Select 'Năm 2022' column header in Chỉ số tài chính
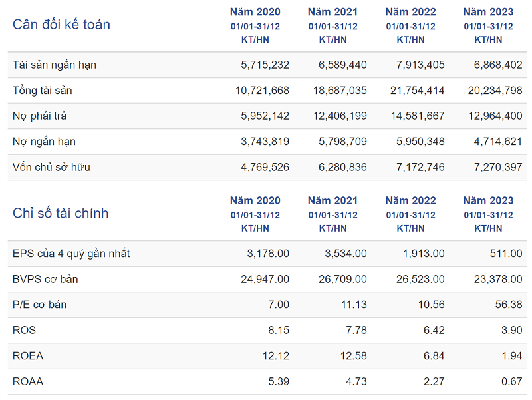 pos(410,200)
